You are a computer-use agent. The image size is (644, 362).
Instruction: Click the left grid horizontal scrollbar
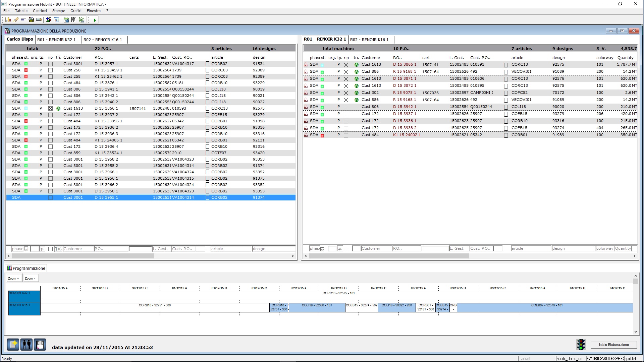tap(83, 256)
